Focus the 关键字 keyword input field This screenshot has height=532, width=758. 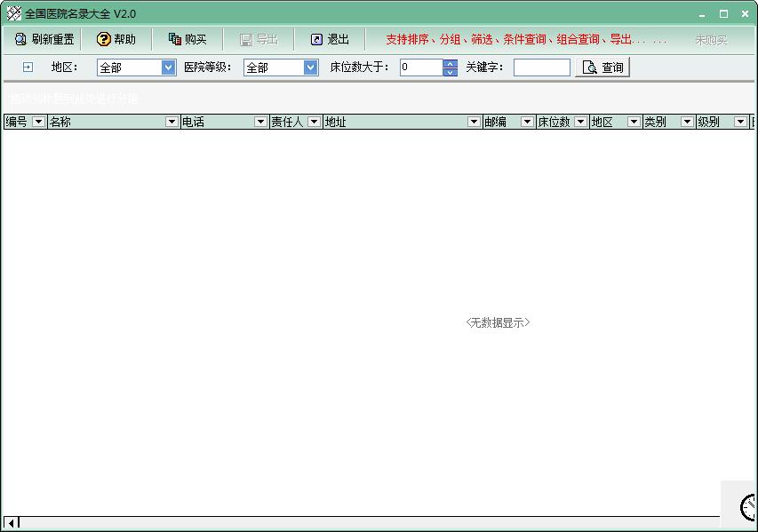(x=541, y=67)
